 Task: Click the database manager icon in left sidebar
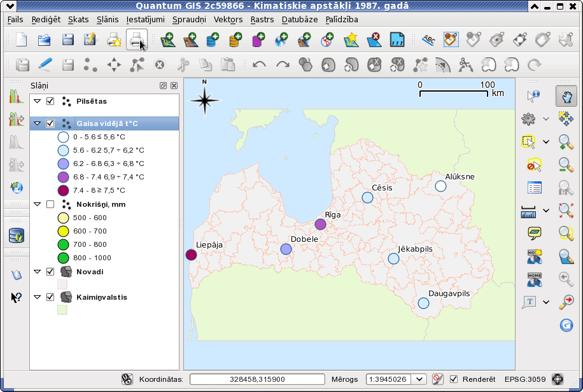click(17, 236)
